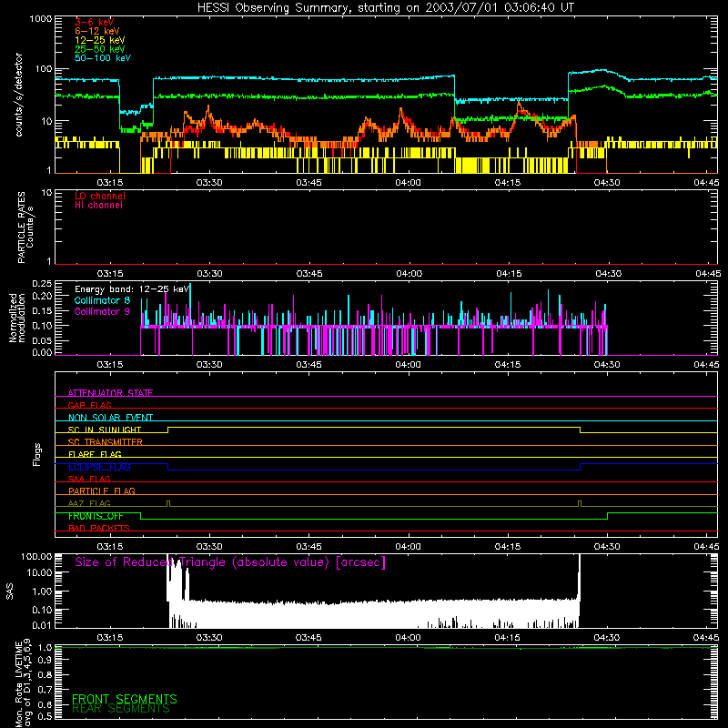Click the PARTICLE FLAG label

[x=102, y=490]
